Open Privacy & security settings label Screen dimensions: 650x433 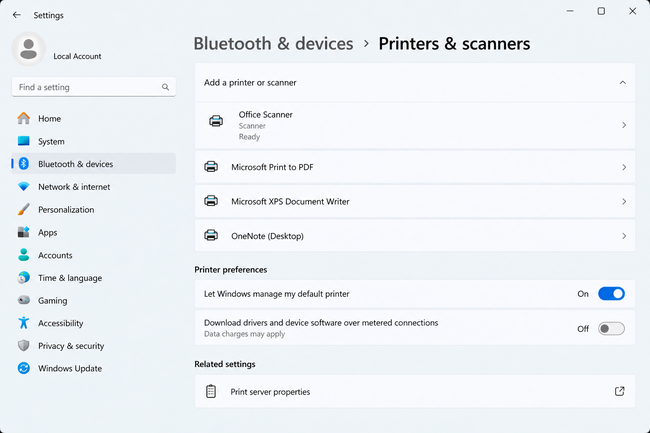pos(71,346)
